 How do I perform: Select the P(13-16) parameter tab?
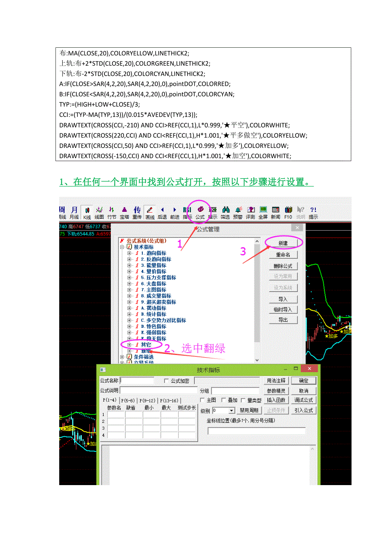point(170,401)
